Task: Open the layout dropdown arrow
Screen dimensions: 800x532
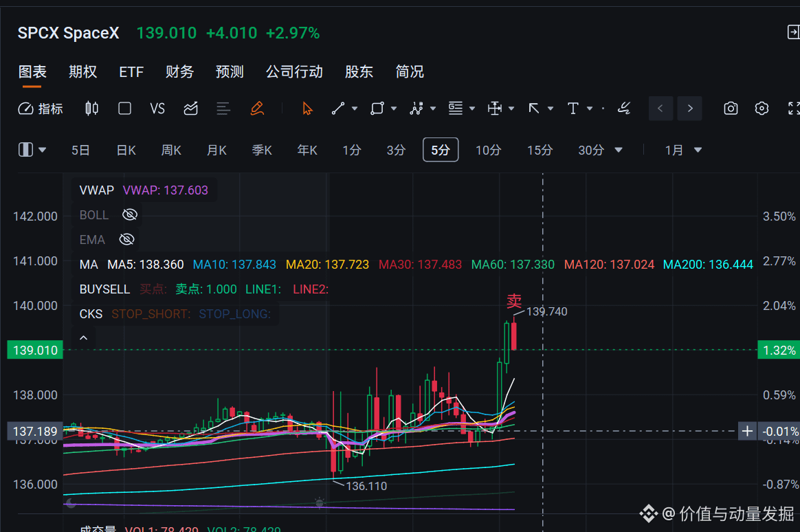Action: [x=43, y=150]
